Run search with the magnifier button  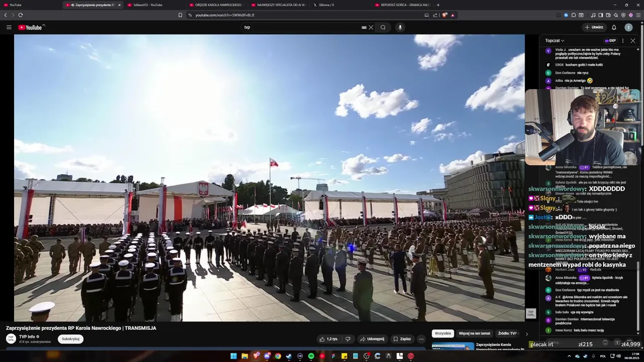coord(383,27)
